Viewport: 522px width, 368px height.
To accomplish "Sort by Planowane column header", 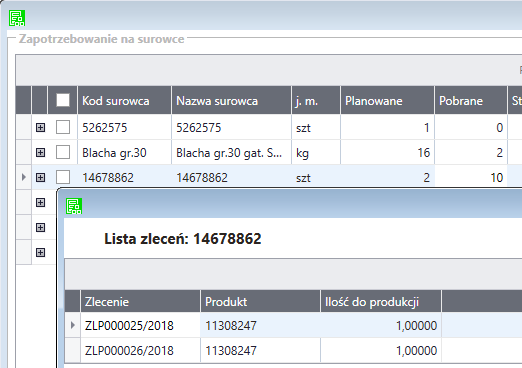I will click(x=387, y=100).
